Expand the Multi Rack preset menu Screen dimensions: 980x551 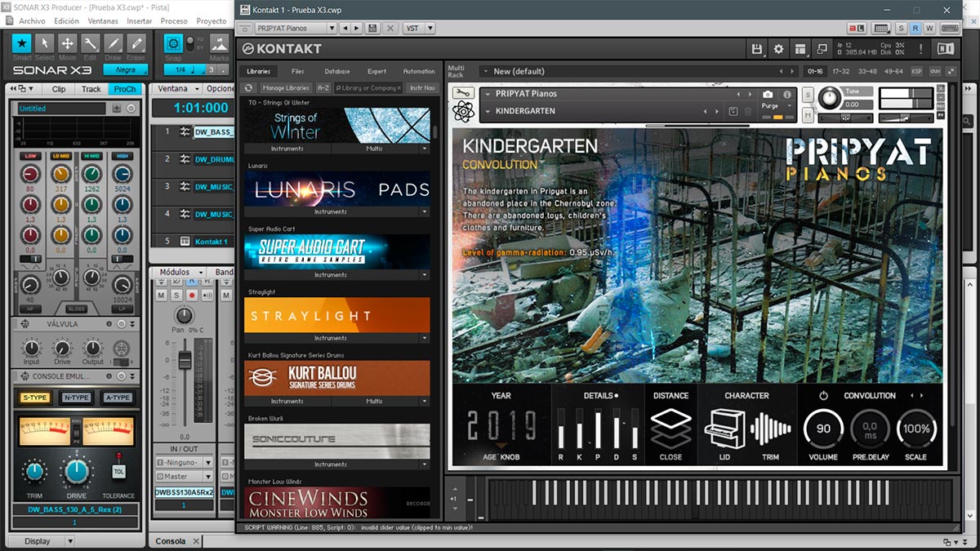(x=486, y=71)
